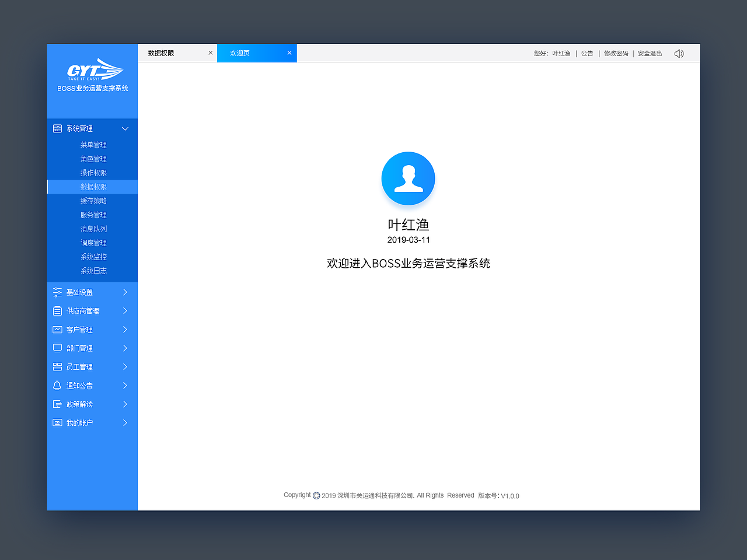Click the 供应商管理 document icon

coord(57,310)
